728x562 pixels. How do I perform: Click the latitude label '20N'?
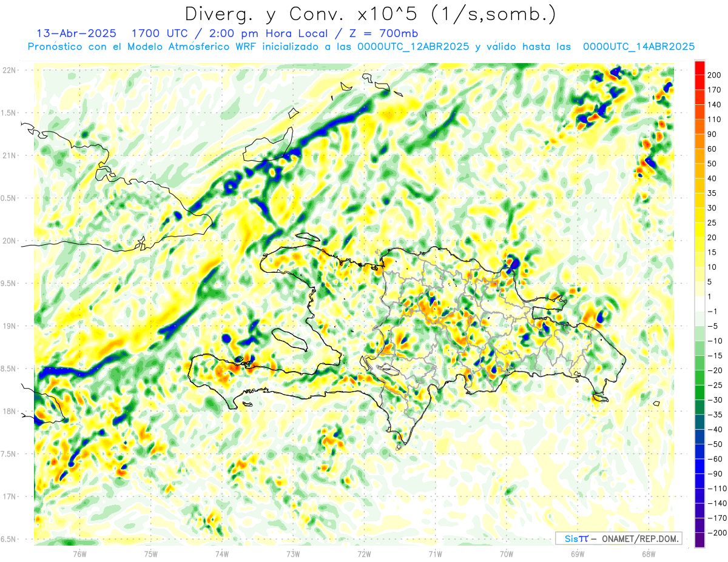10,241
